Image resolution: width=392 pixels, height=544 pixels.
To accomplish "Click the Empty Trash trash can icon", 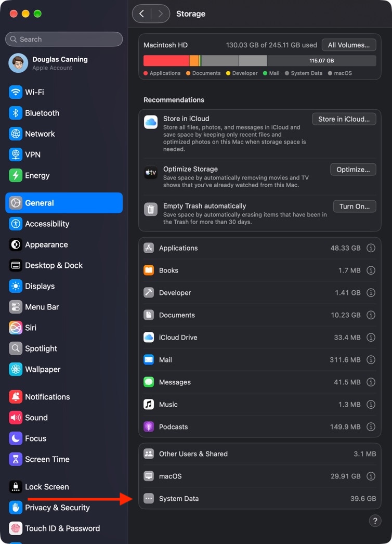I will (151, 210).
